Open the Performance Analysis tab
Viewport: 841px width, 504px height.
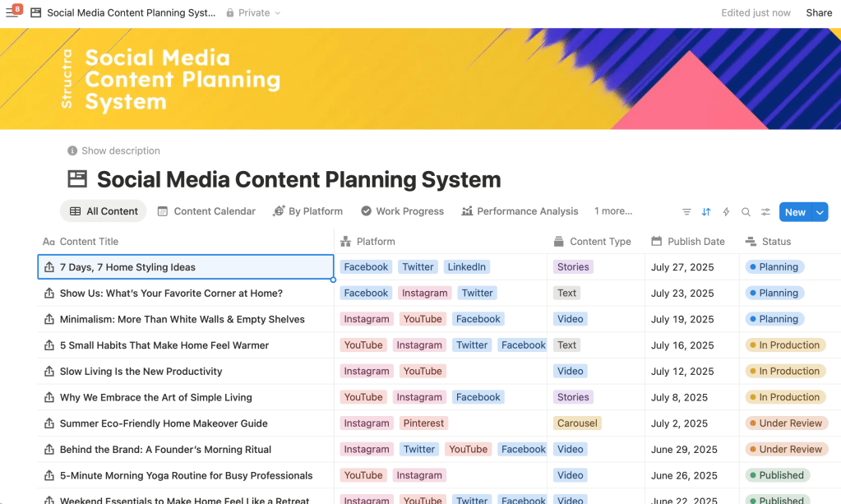click(x=520, y=211)
